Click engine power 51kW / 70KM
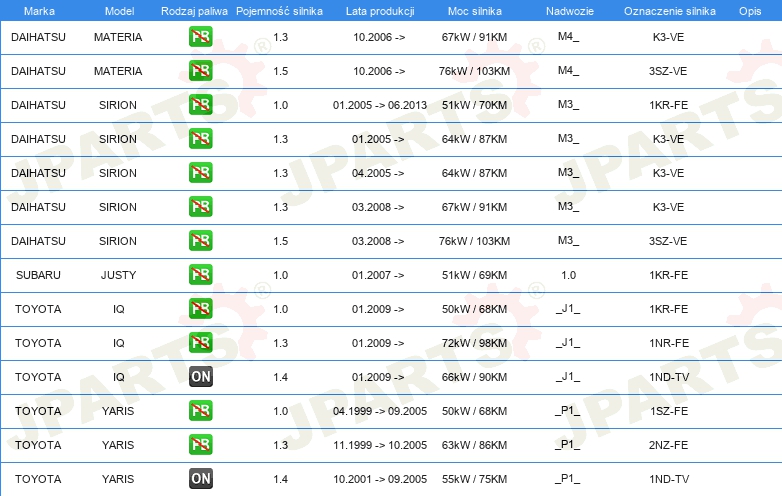The height and width of the screenshot is (496, 782). [x=474, y=105]
